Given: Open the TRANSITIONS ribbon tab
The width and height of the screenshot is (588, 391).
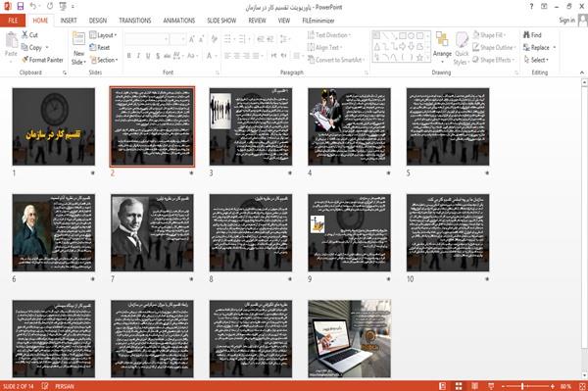Looking at the screenshot, I should pos(135,21).
